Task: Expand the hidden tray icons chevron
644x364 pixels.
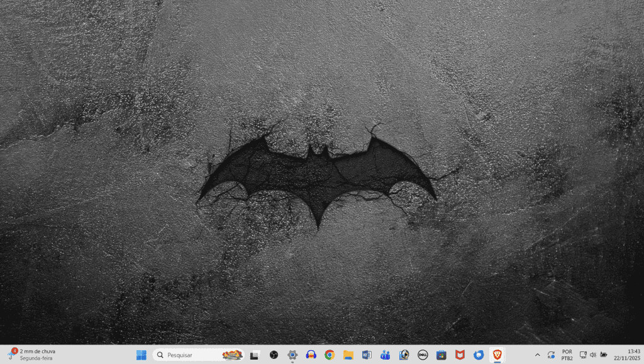Action: (537, 355)
